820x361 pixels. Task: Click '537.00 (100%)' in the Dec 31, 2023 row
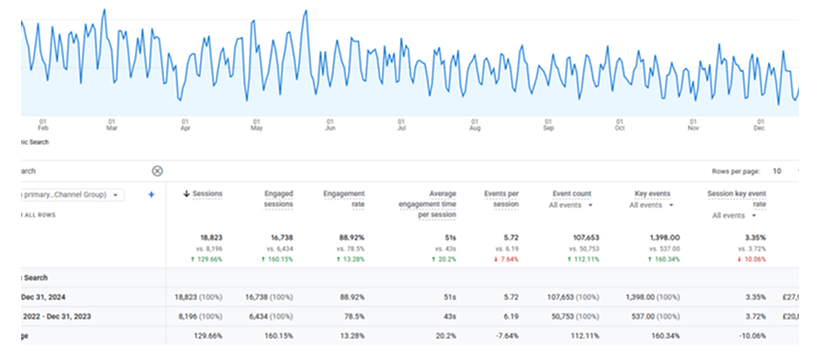657,317
